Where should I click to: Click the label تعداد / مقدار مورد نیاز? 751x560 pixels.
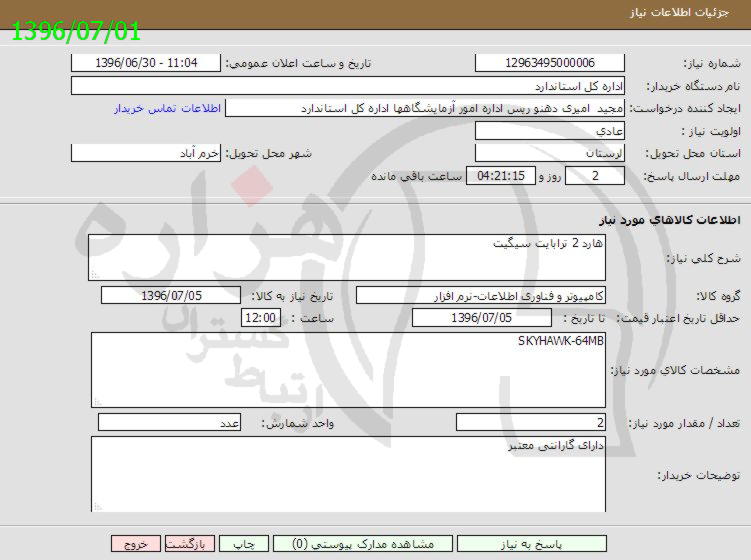click(x=684, y=423)
